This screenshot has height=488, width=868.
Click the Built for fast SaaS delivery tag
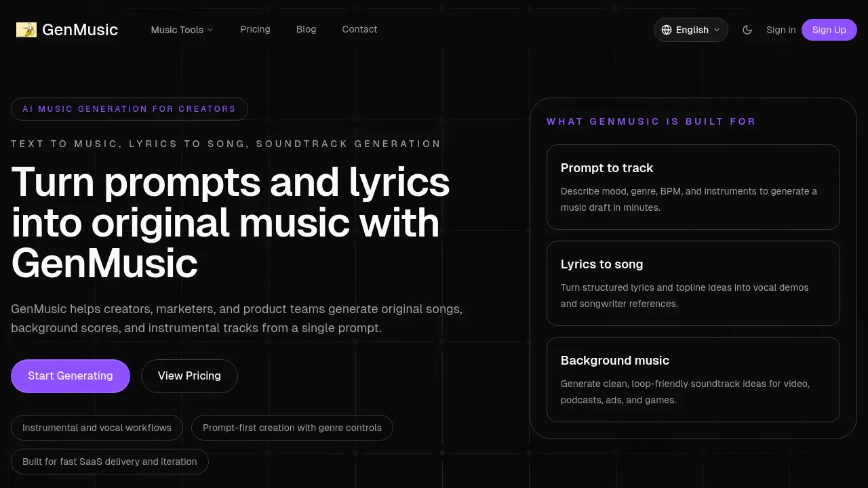point(110,462)
